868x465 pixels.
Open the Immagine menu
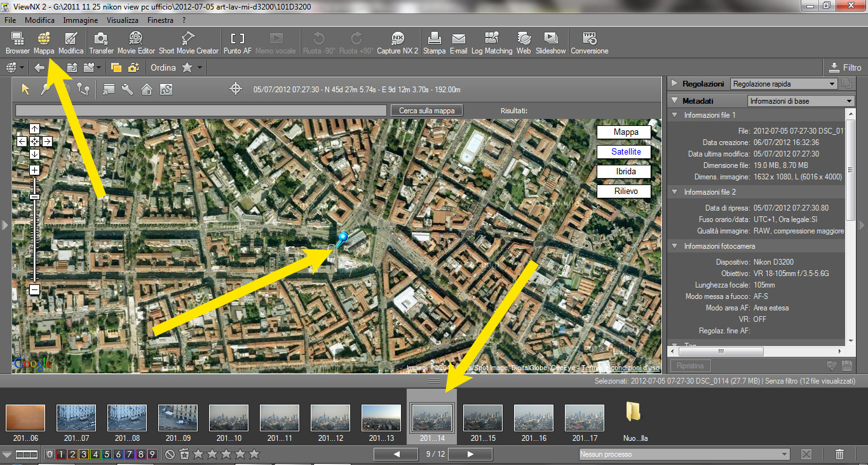coord(81,20)
